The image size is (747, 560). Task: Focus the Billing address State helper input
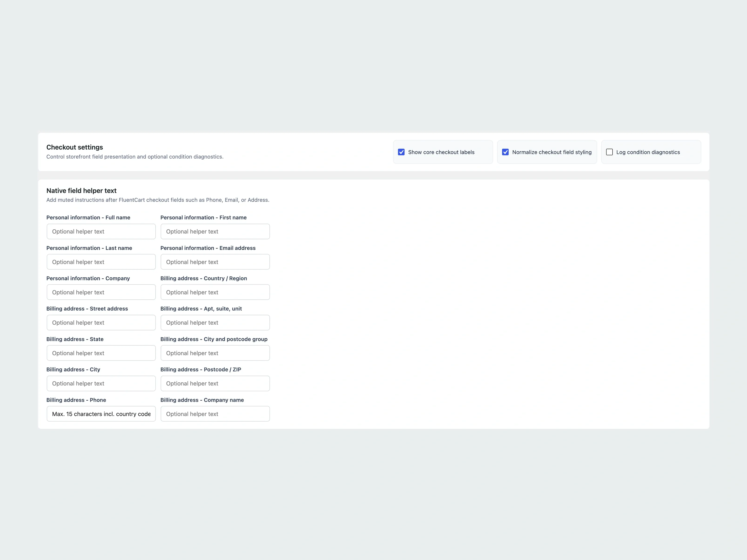(101, 353)
